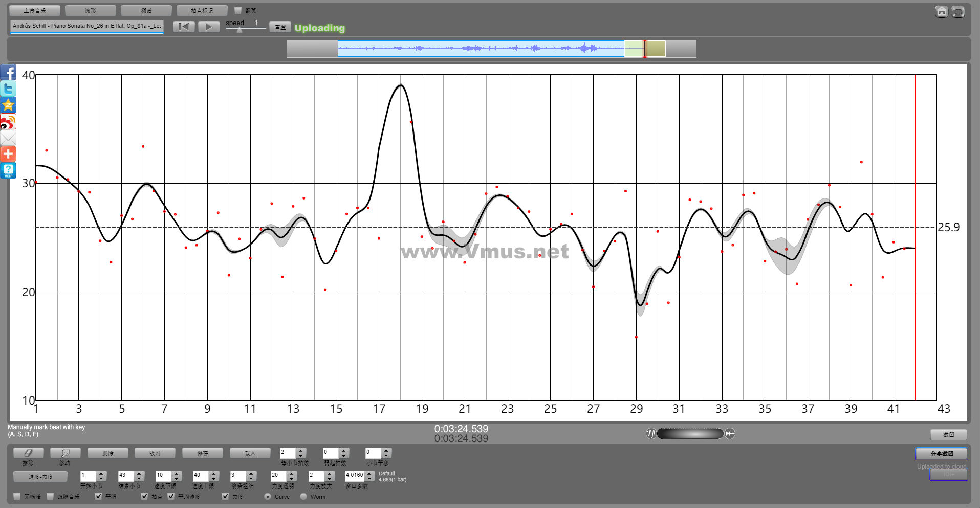Open the 拍点标记 view
The height and width of the screenshot is (508, 980).
point(202,10)
